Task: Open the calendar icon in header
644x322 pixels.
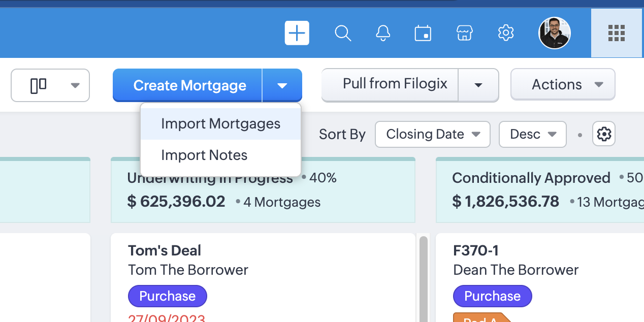Action: click(x=423, y=34)
